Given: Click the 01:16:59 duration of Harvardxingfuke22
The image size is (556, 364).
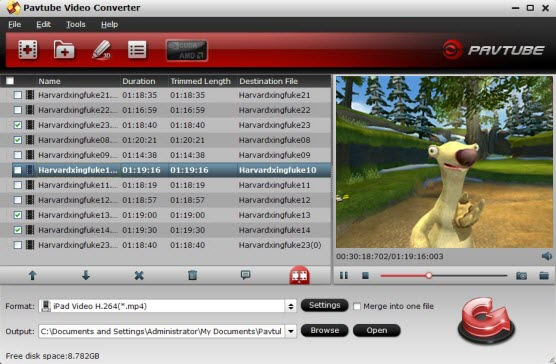Looking at the screenshot, I should (x=139, y=110).
